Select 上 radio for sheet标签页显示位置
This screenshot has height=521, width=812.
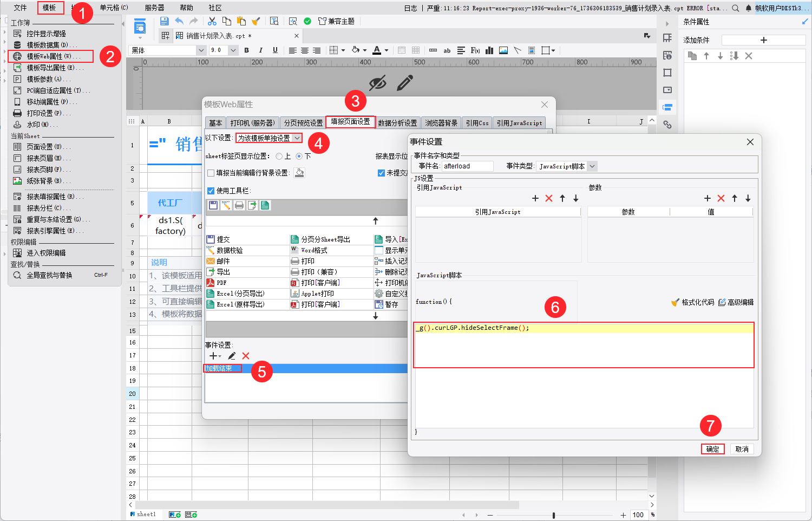279,156
